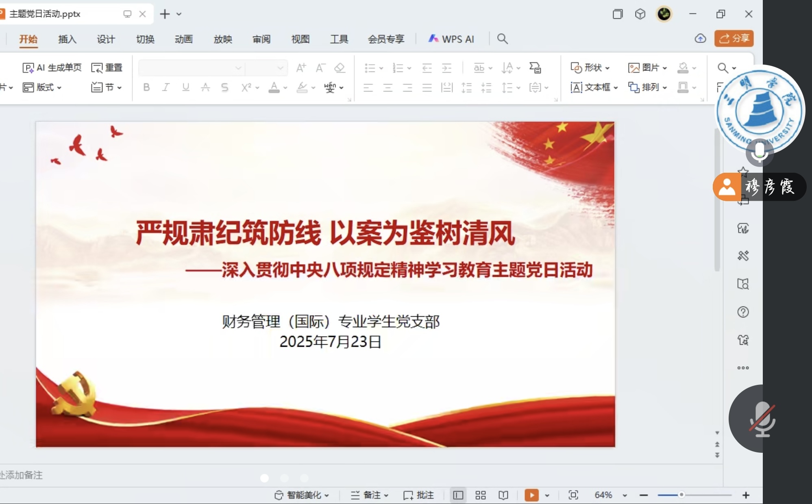This screenshot has width=812, height=504.
Task: Toggle strikethrough S formatting
Action: 225,87
